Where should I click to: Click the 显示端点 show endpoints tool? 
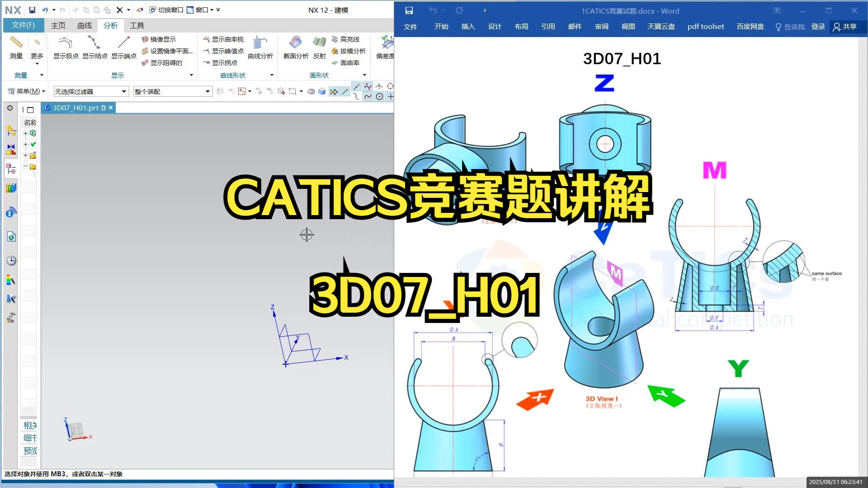coord(124,47)
